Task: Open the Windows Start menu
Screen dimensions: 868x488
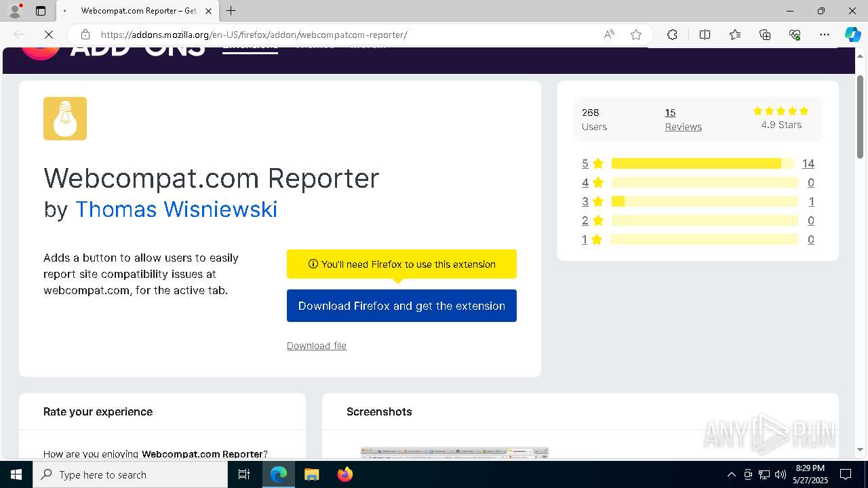Action: click(16, 474)
